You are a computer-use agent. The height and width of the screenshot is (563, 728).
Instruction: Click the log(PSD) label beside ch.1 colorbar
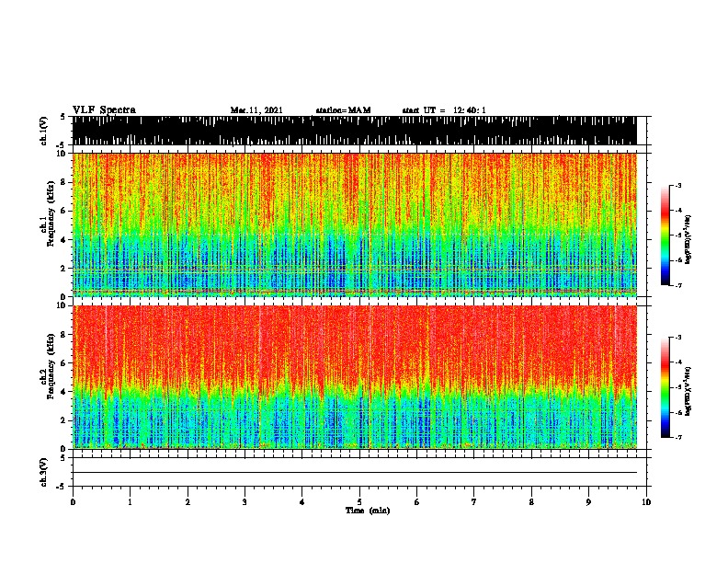688,240
